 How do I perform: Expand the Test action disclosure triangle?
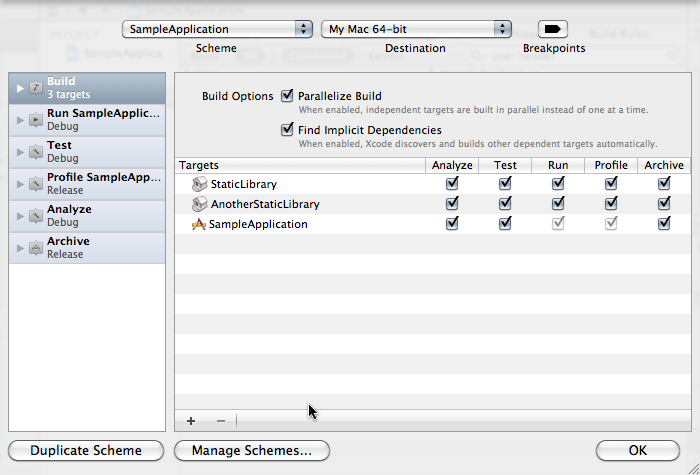(20, 152)
